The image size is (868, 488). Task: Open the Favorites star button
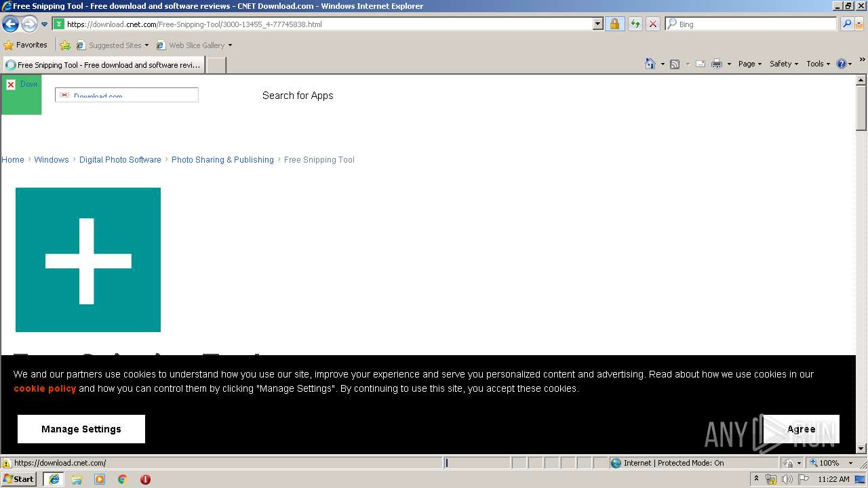pos(26,45)
